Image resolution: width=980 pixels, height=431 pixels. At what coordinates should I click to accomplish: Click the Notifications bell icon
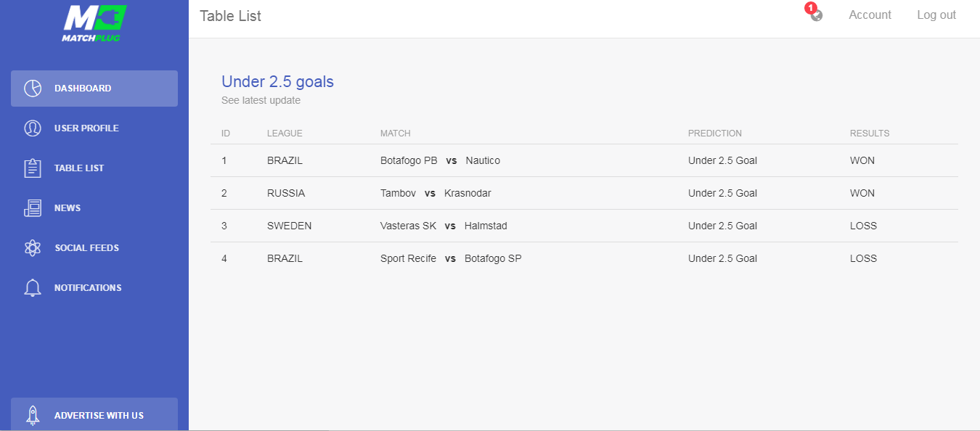click(x=33, y=288)
